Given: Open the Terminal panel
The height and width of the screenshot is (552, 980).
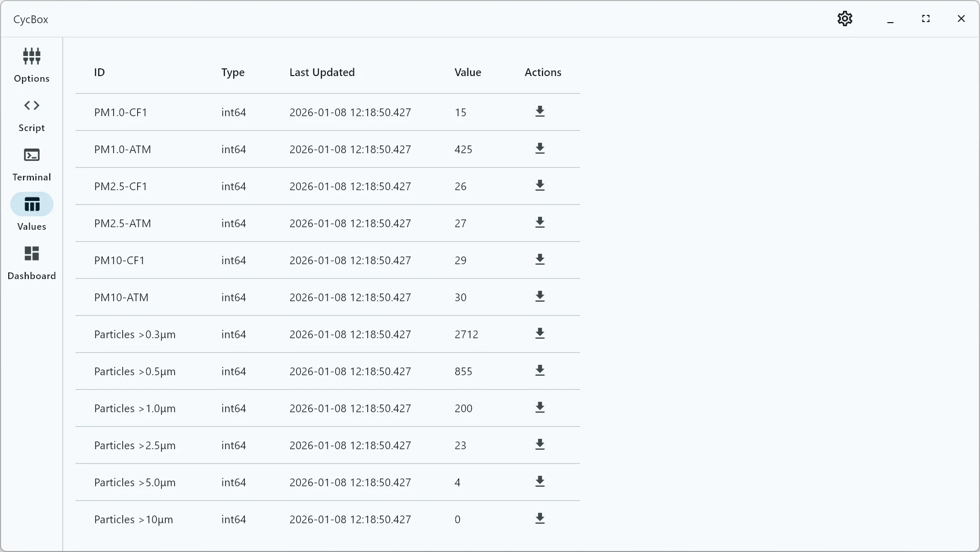Looking at the screenshot, I should click(31, 163).
